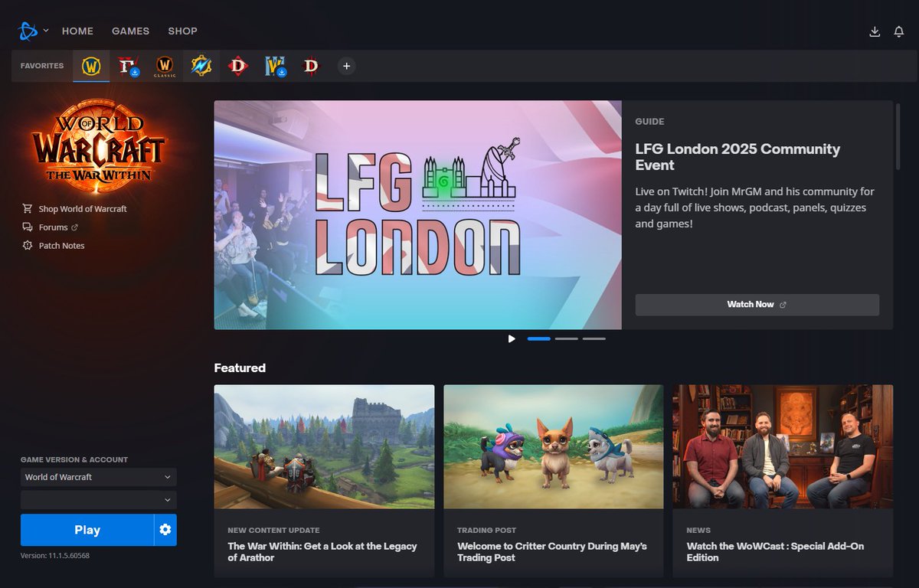The image size is (919, 588).
Task: Expand the account selection dropdown
Action: (x=98, y=499)
